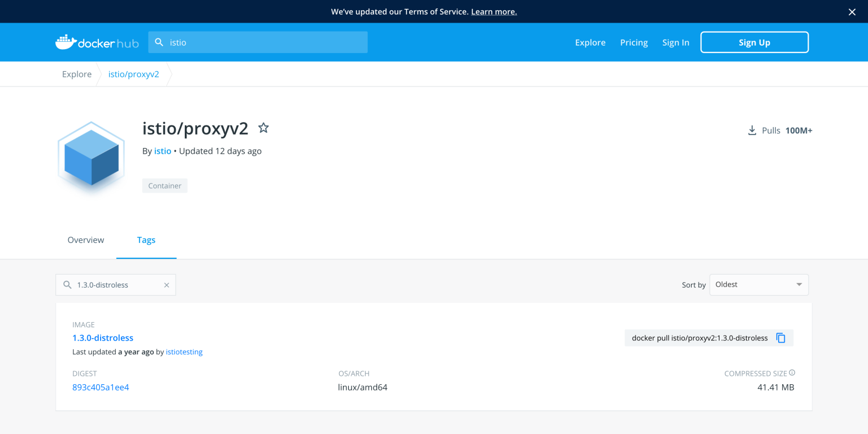Viewport: 868px width, 434px height.
Task: Open Explore in the top navigation
Action: pyautogui.click(x=591, y=42)
